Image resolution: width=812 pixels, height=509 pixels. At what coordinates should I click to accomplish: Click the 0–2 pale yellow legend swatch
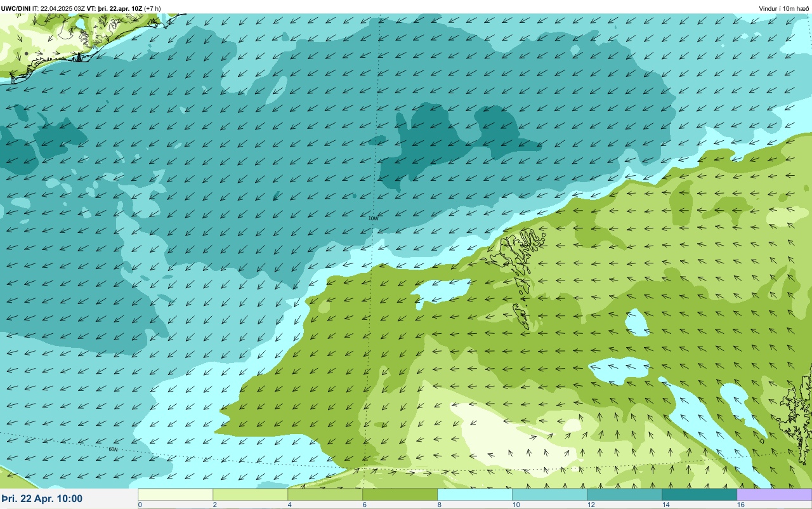coord(176,494)
